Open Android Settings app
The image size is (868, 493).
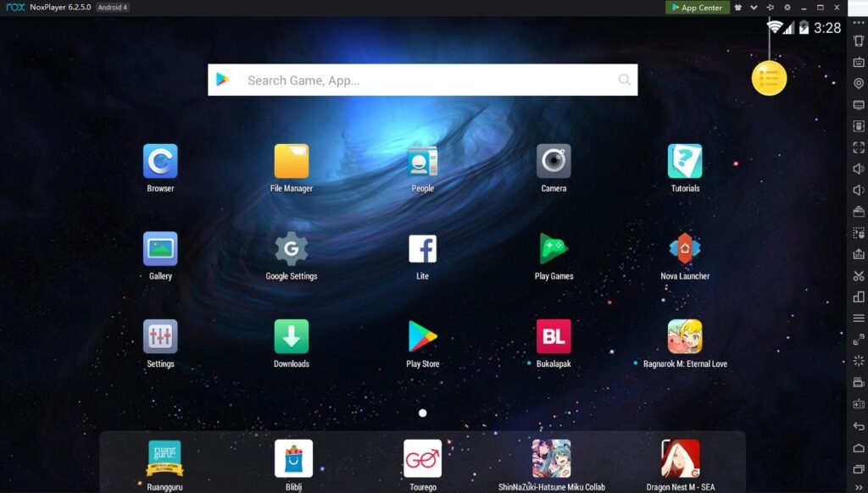160,336
